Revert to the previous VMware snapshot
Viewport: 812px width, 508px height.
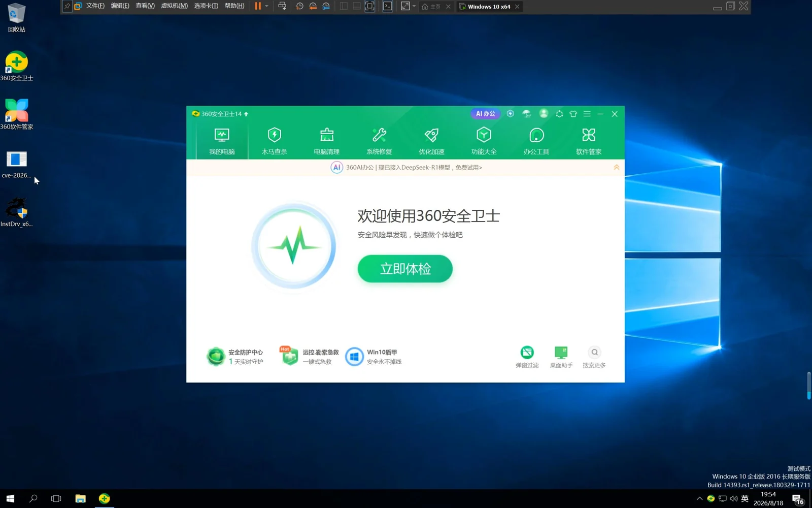[313, 6]
